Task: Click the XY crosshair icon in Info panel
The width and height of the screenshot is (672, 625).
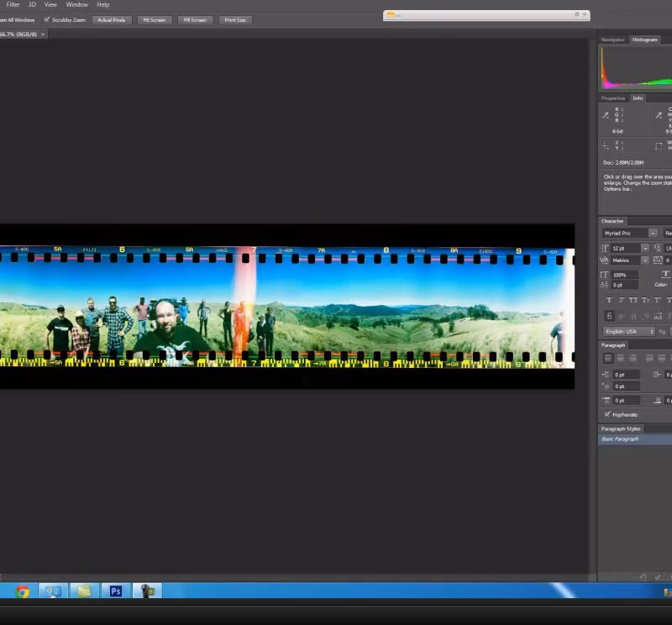Action: point(606,145)
